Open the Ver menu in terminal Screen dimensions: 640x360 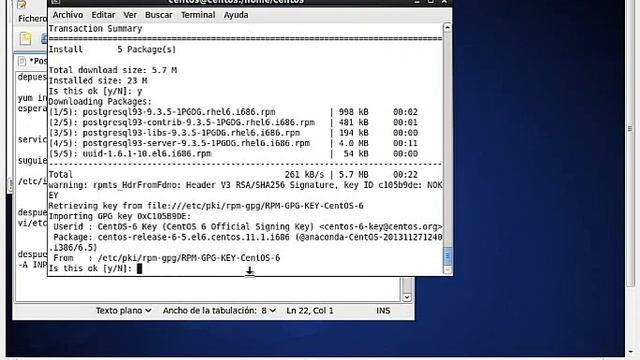[x=130, y=15]
